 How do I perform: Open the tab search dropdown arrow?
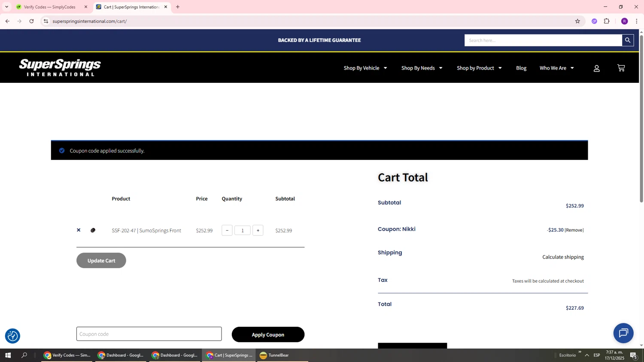[6, 7]
